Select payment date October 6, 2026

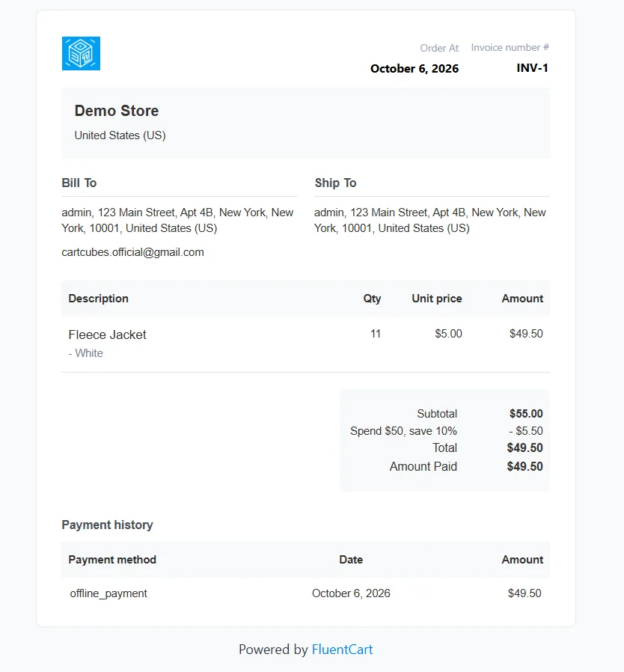pos(351,593)
